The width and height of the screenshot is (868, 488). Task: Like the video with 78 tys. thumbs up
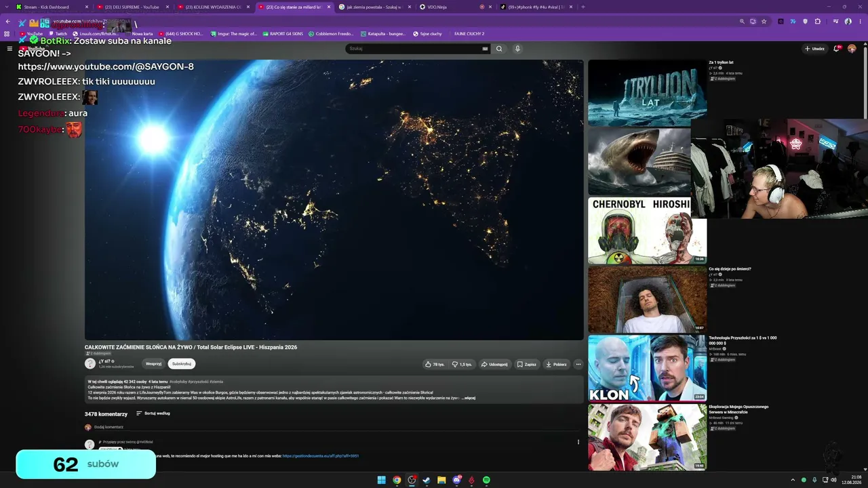point(435,364)
